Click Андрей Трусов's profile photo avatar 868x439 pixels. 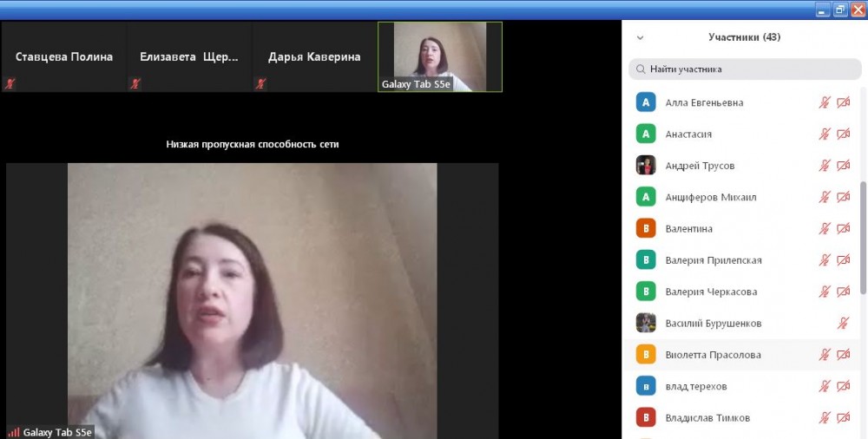tap(645, 166)
